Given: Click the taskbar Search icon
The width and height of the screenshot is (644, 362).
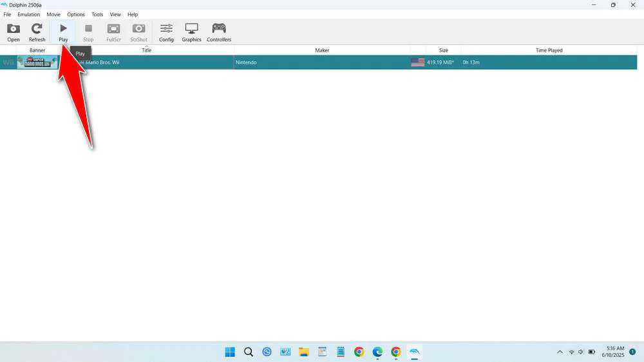Looking at the screenshot, I should tap(249, 352).
